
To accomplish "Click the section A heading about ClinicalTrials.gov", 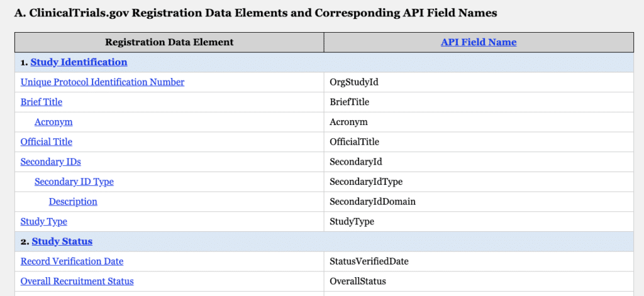I will pyautogui.click(x=255, y=13).
